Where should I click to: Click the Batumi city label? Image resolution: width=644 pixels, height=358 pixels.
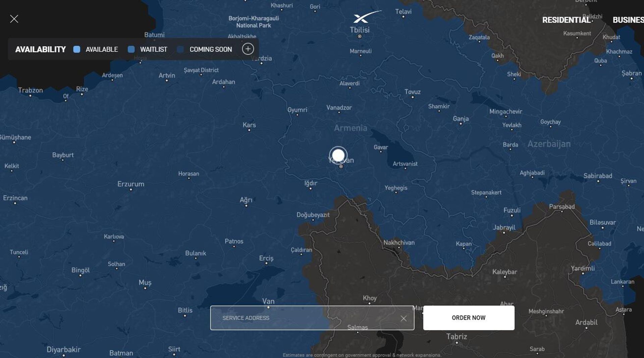(154, 35)
